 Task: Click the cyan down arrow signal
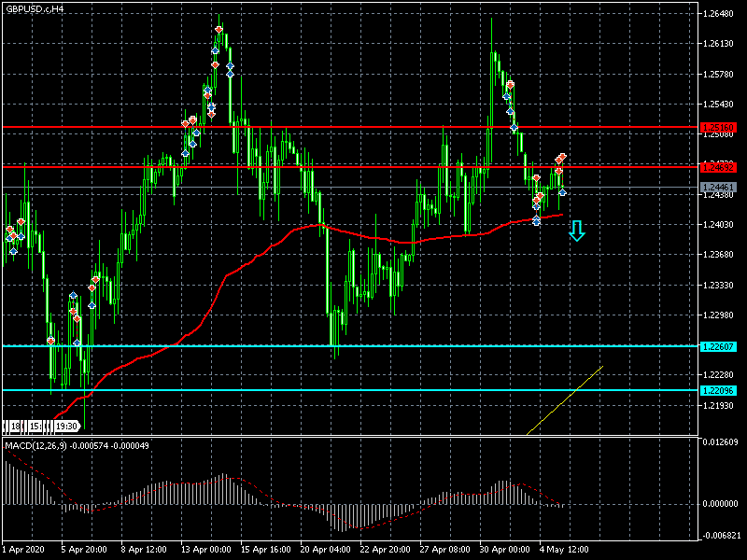577,231
